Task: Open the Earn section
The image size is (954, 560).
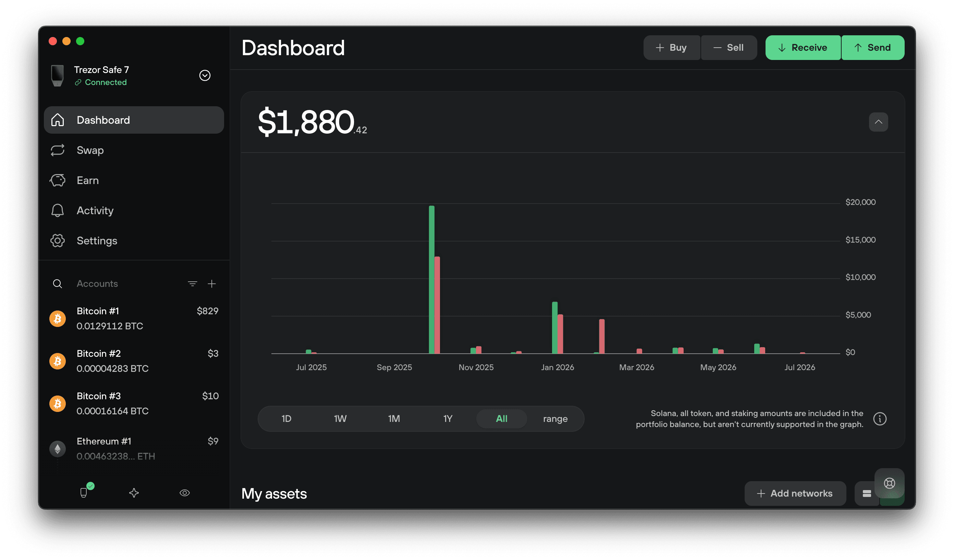Action: [x=134, y=180]
